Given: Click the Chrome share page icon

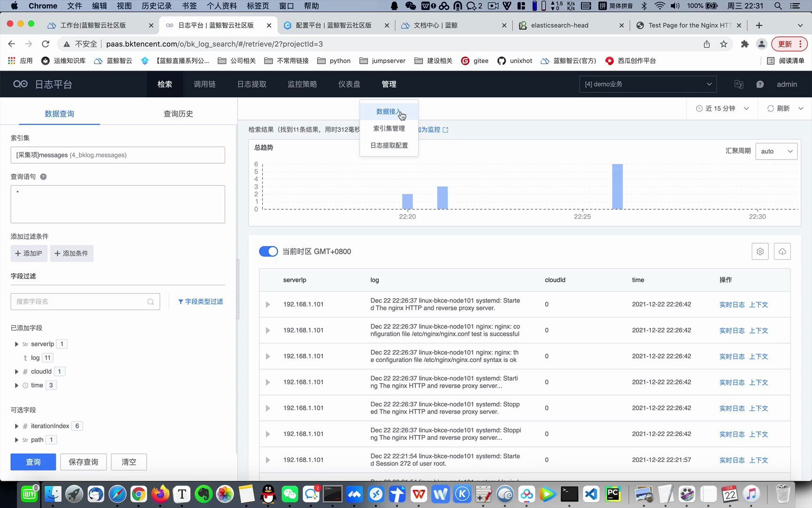Looking at the screenshot, I should pos(707,44).
